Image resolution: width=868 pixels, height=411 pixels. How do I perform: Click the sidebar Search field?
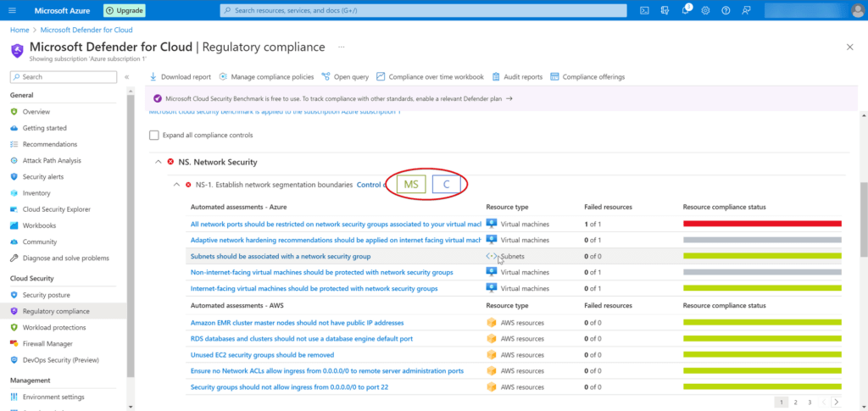pos(64,77)
